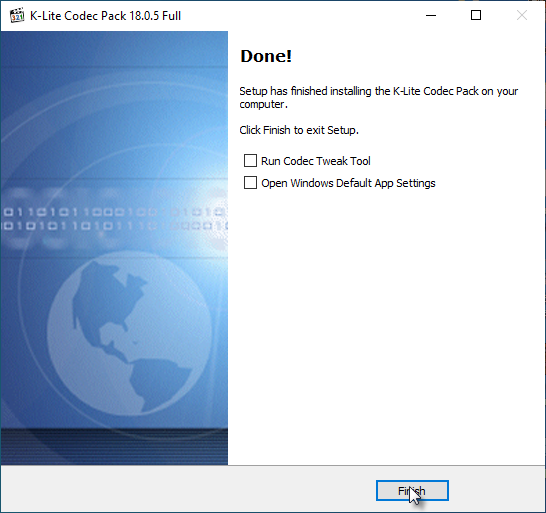Tick the Open Windows Default App Settings box

pos(250,183)
